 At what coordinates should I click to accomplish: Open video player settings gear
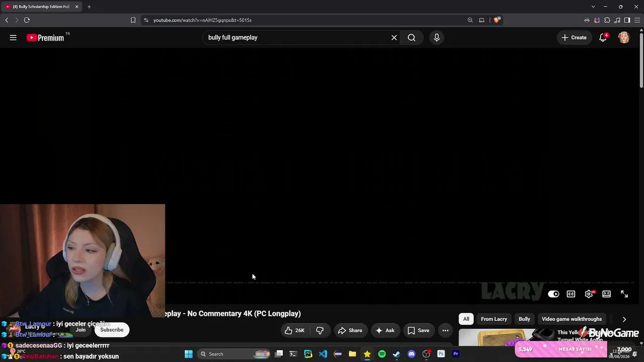[589, 294]
